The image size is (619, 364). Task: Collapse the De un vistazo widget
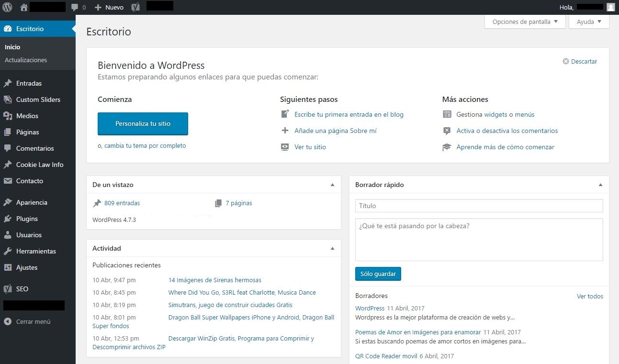pyautogui.click(x=333, y=185)
